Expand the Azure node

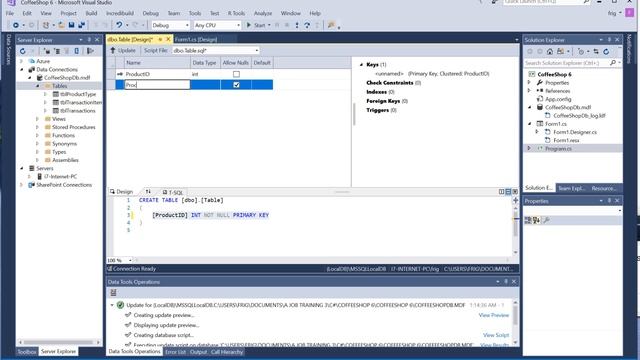point(22,61)
